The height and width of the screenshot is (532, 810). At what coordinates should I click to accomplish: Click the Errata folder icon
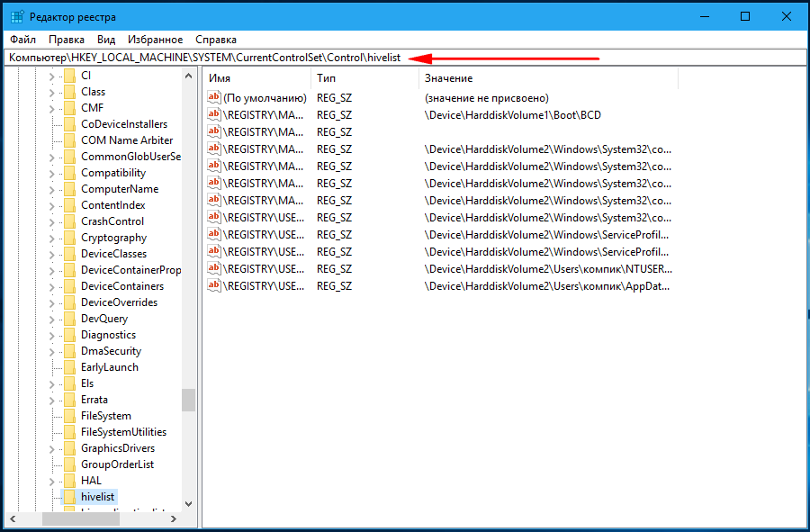(69, 400)
